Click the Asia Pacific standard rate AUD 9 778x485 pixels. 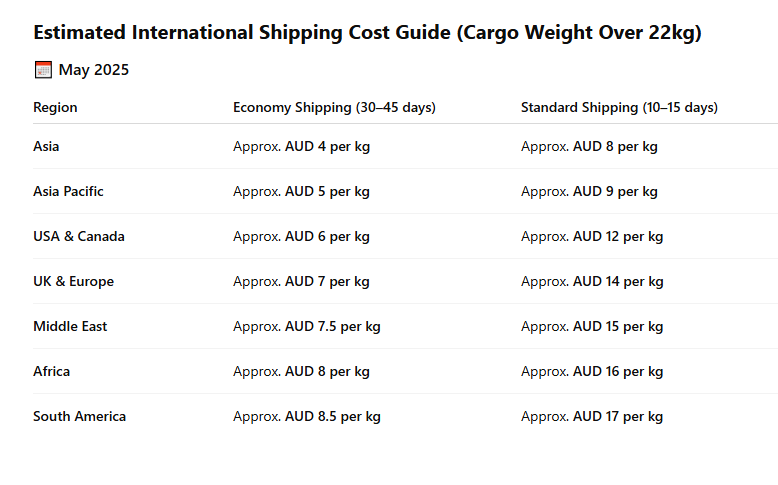[x=615, y=191]
